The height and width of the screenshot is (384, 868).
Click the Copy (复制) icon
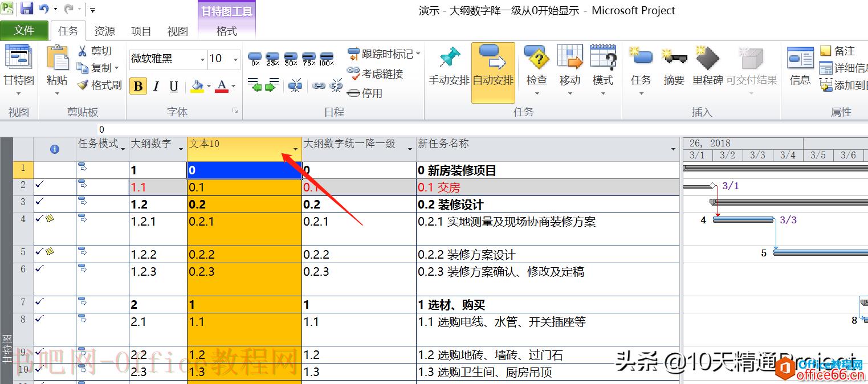(x=83, y=68)
